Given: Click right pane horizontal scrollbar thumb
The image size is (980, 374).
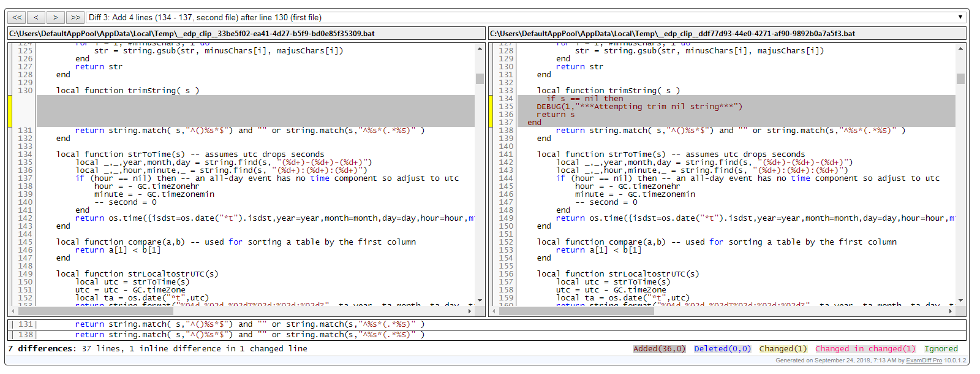Looking at the screenshot, I should tap(576, 311).
